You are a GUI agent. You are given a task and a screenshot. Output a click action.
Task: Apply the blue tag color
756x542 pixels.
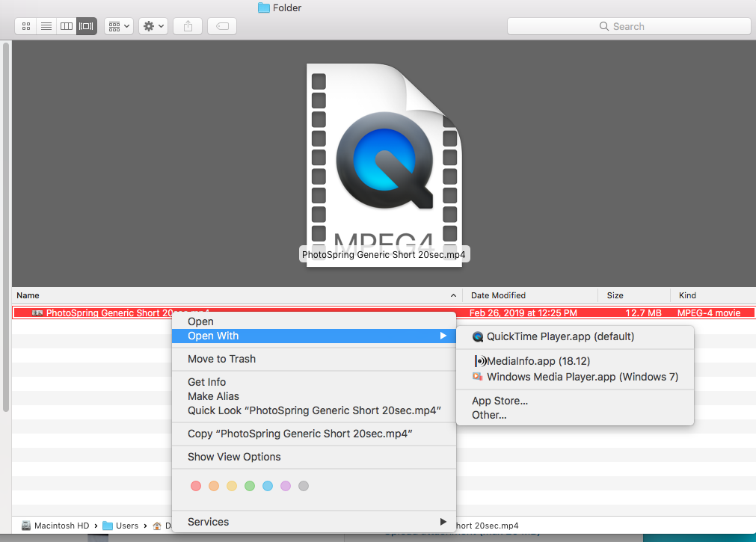(x=268, y=486)
